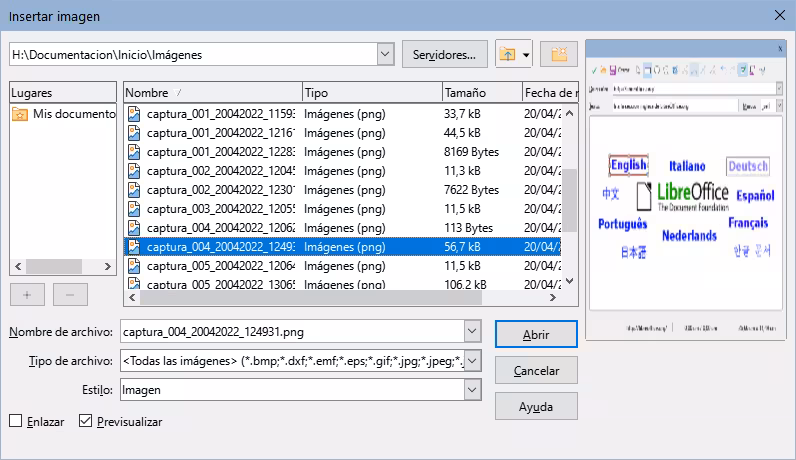
Task: Click the plus button to add a place
Action: tap(27, 294)
